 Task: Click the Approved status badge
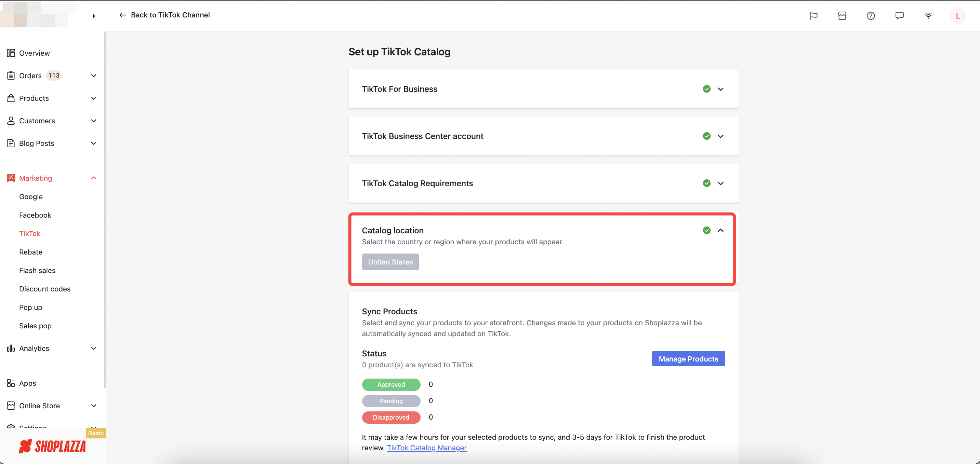[391, 384]
